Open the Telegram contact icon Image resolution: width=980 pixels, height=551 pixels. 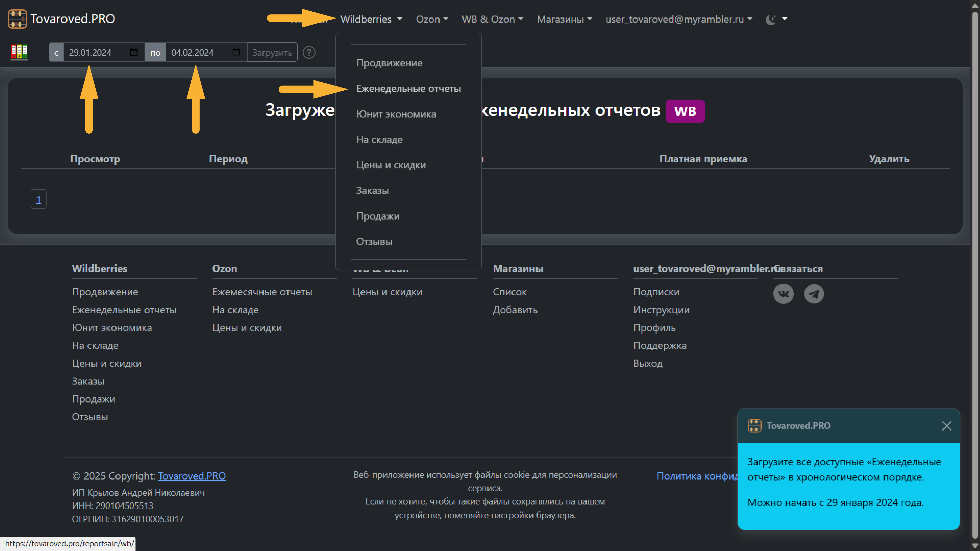coord(814,294)
